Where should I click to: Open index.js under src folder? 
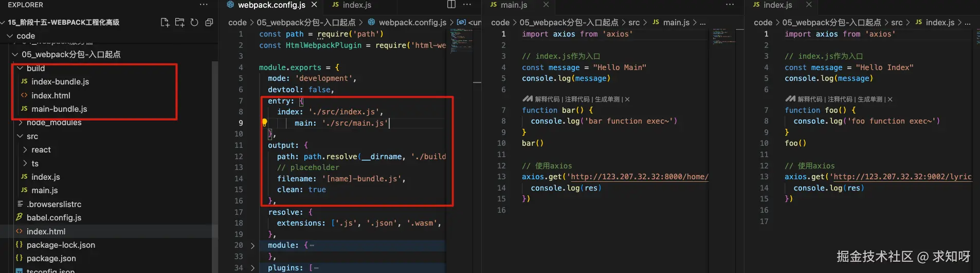coord(45,177)
